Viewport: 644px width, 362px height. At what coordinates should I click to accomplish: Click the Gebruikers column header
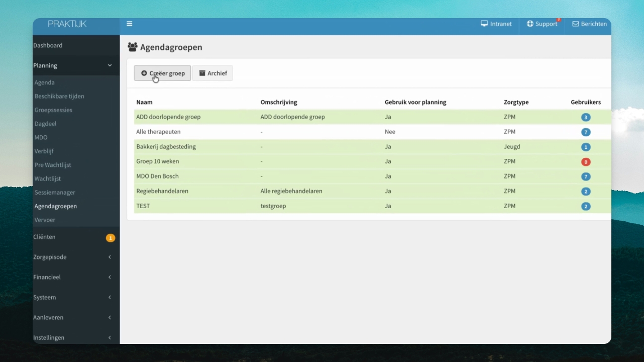586,102
